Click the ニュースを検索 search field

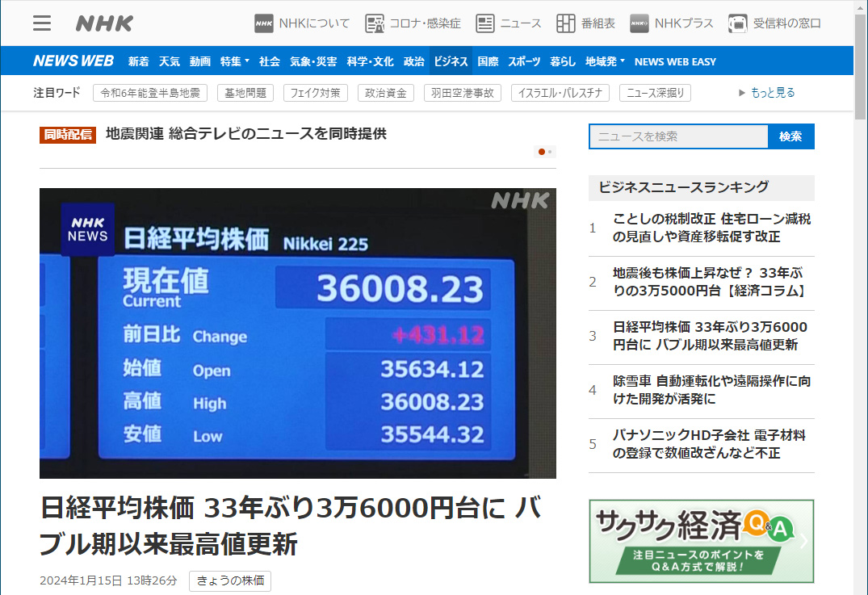click(678, 136)
